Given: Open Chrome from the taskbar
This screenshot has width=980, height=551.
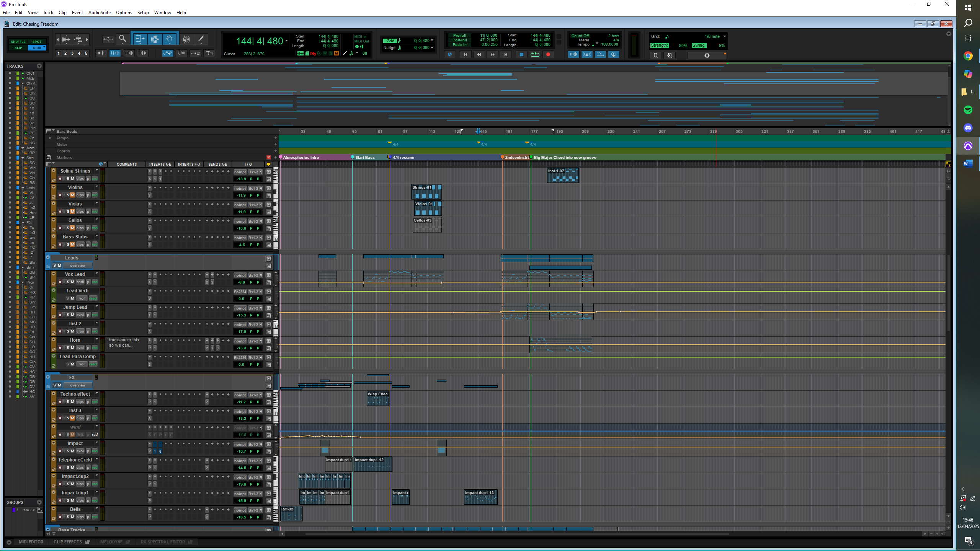Looking at the screenshot, I should [968, 56].
